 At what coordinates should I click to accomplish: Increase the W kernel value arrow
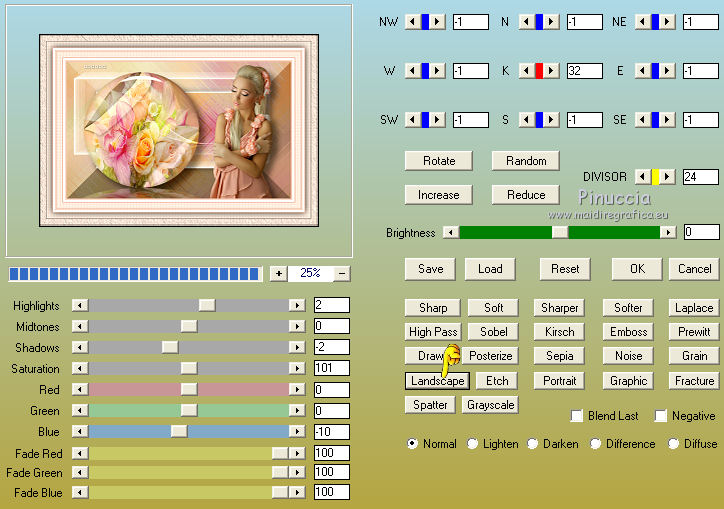(x=437, y=71)
